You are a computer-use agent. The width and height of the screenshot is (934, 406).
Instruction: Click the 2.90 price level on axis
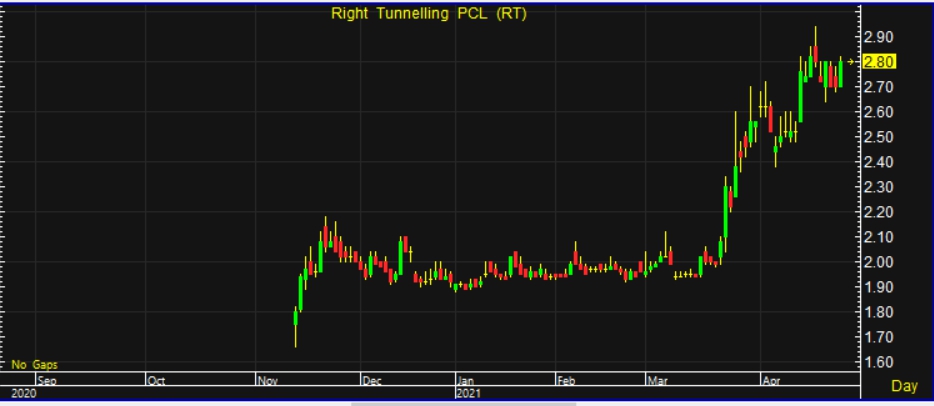(x=879, y=37)
